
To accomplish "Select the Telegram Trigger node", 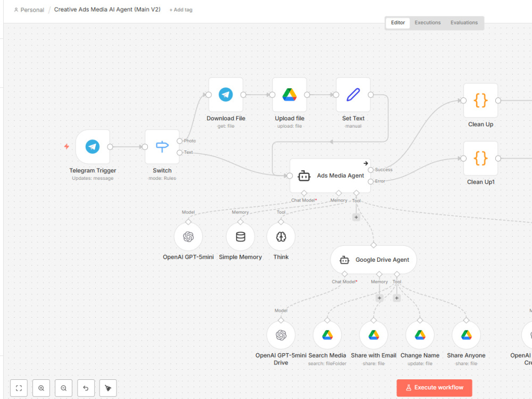I will (x=93, y=147).
